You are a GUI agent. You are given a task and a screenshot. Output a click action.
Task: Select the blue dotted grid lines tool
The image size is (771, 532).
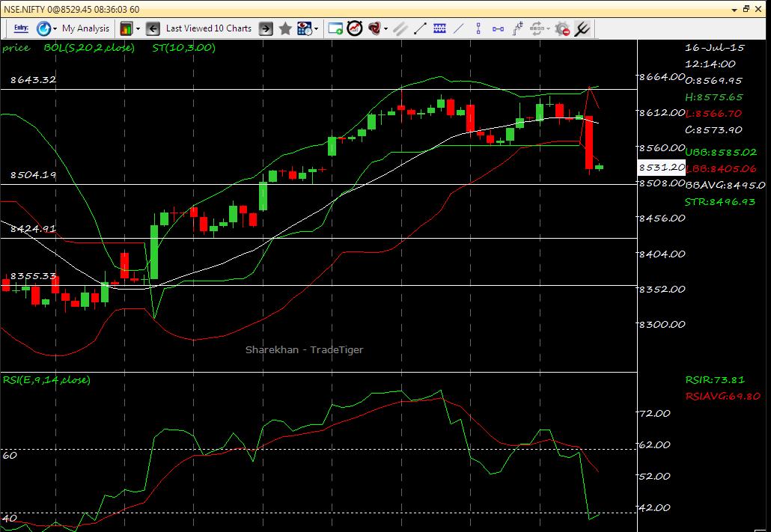point(439,28)
